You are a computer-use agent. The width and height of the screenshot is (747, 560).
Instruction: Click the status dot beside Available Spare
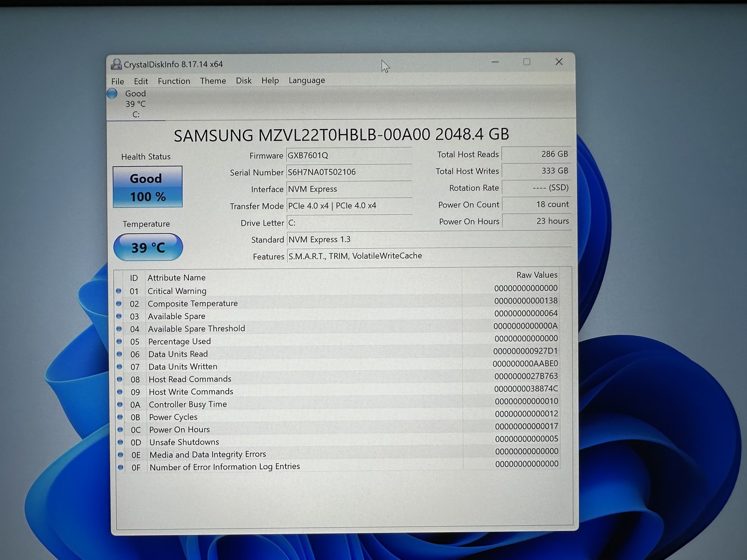119,316
